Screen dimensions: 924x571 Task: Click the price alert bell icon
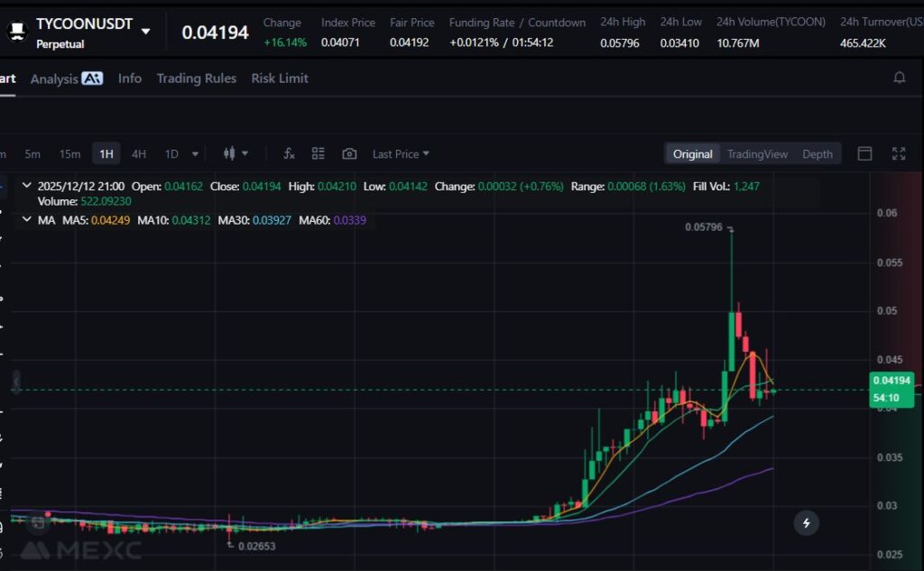point(899,78)
